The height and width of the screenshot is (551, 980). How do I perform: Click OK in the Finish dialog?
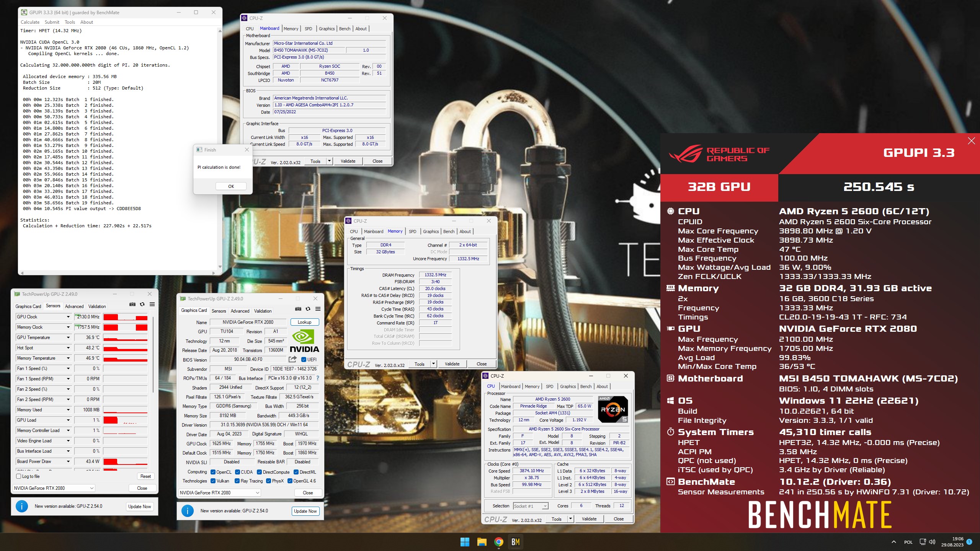[231, 186]
